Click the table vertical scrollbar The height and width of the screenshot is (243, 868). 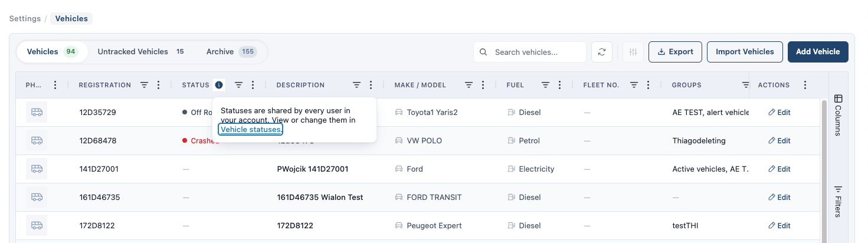tap(824, 171)
